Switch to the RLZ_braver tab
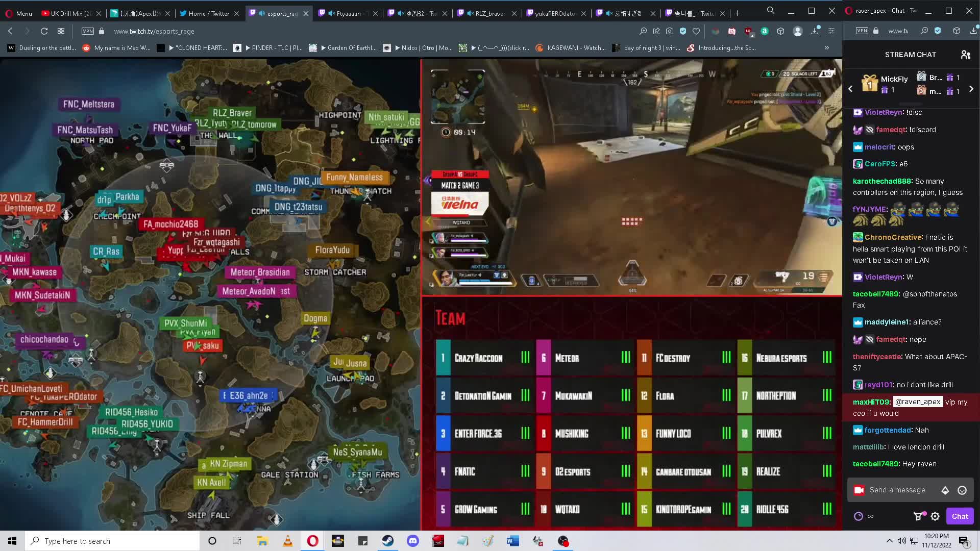Screen dimensions: 980x551 (487, 13)
